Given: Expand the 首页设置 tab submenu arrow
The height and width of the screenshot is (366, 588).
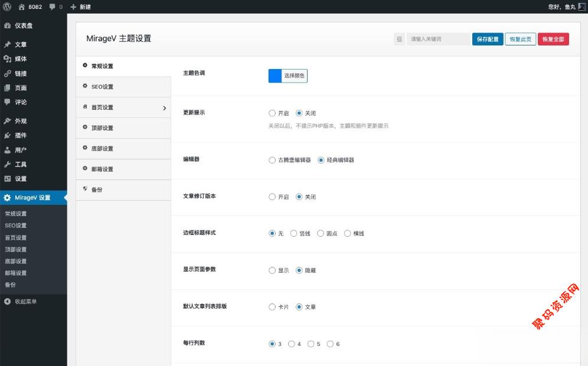Looking at the screenshot, I should (164, 108).
